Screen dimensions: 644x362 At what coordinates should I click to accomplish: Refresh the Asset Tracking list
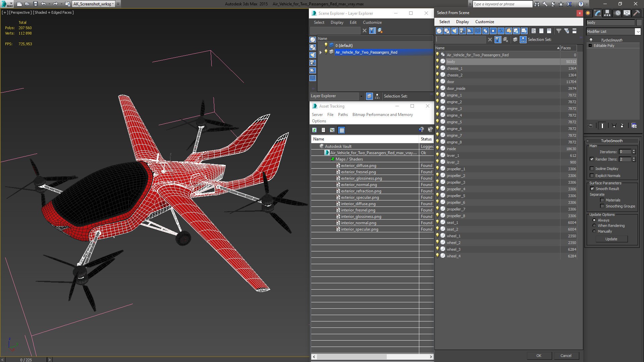pos(315,130)
